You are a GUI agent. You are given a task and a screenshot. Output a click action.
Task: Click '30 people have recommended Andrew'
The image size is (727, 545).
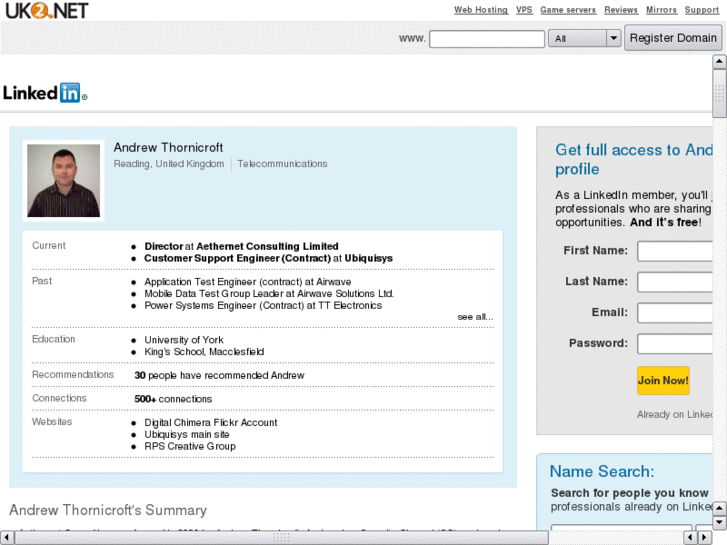(x=219, y=375)
